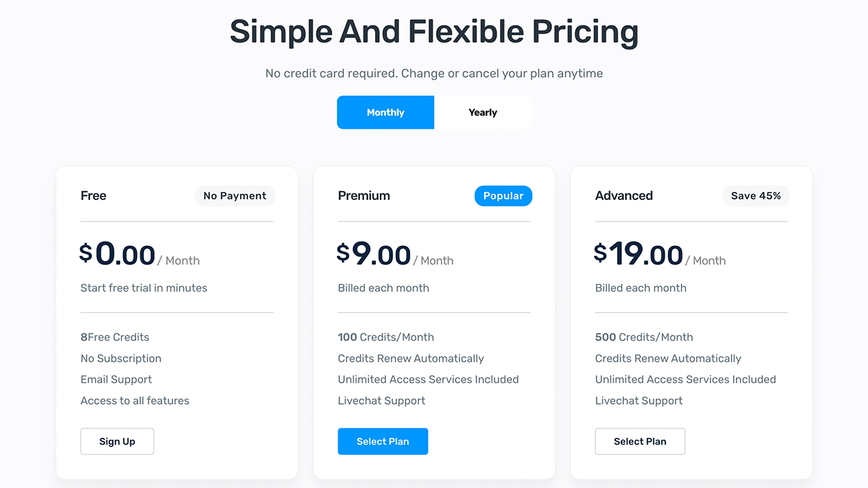Click the $9.00 monthly price
This screenshot has width=868, height=488.
click(374, 255)
